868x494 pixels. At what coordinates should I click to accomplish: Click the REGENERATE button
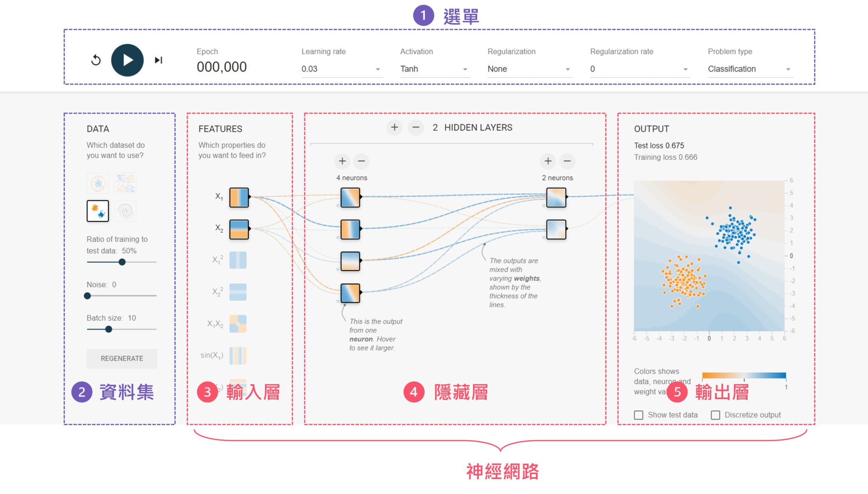122,358
